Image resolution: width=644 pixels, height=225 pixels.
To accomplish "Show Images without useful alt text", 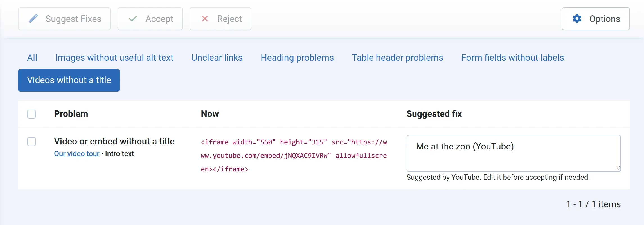I will (114, 58).
